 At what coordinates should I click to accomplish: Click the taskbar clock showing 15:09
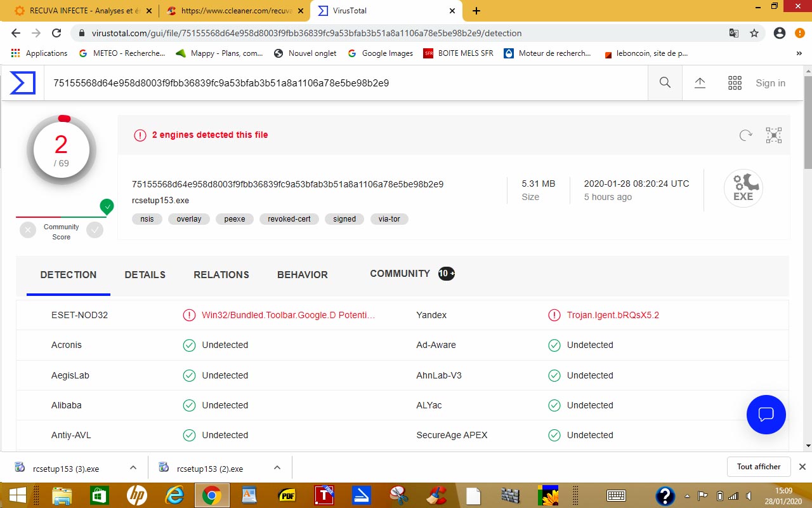tap(784, 495)
